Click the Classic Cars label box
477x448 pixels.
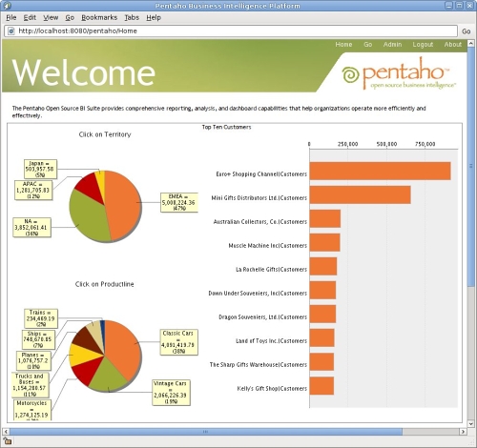pyautogui.click(x=178, y=342)
